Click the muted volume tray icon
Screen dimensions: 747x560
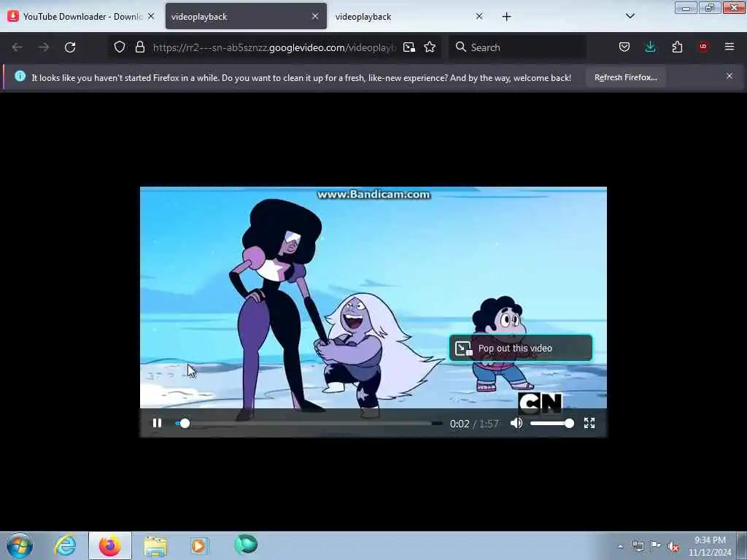(x=673, y=547)
